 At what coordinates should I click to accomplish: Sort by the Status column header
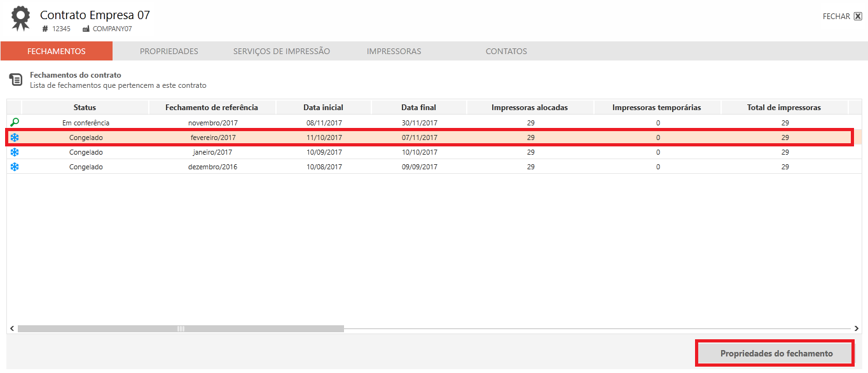(85, 108)
